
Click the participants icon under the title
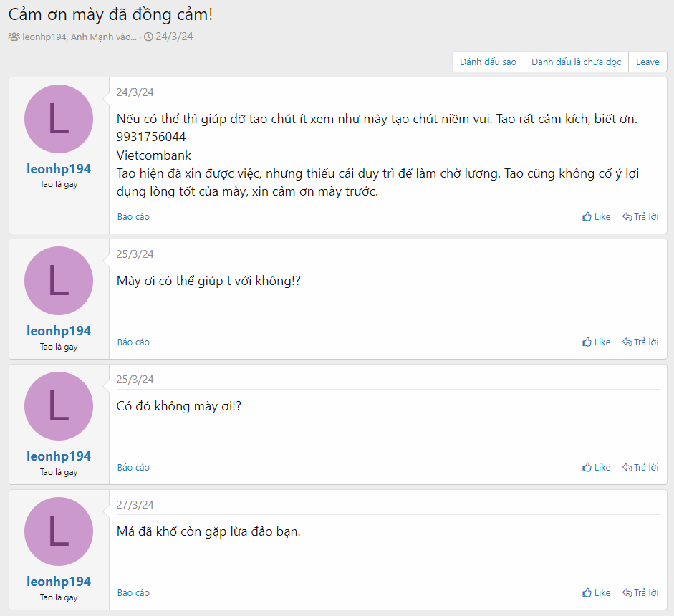tap(14, 37)
